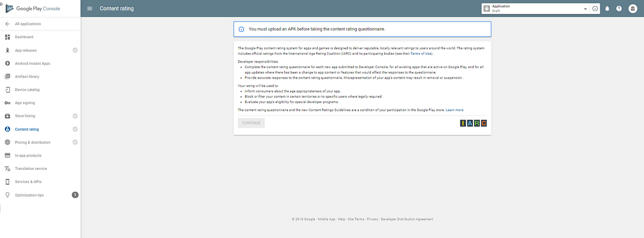The image size is (644, 238).
Task: Click the Services & APIs icon
Action: tap(7, 182)
